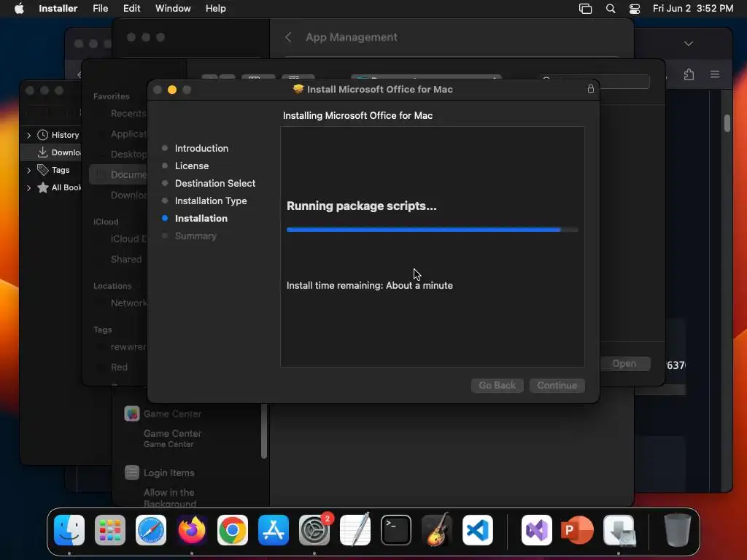Open the Window menu
The image size is (747, 560).
pyautogui.click(x=173, y=8)
